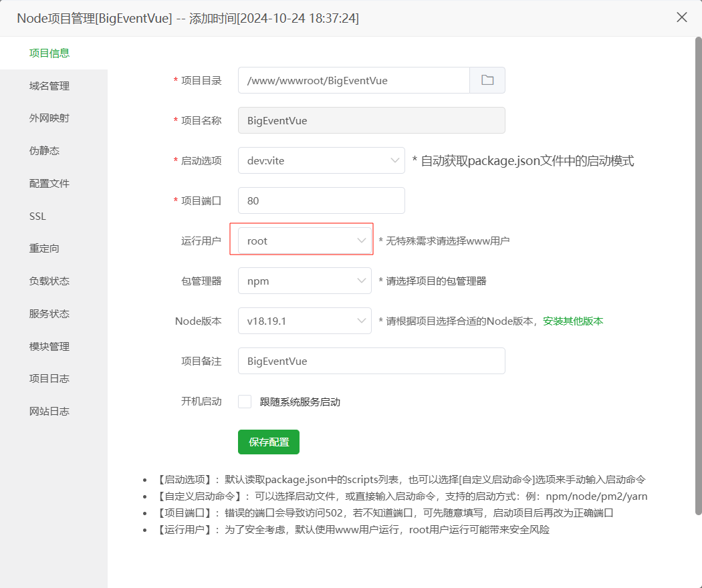Click the 项目端口 input field

pos(321,200)
